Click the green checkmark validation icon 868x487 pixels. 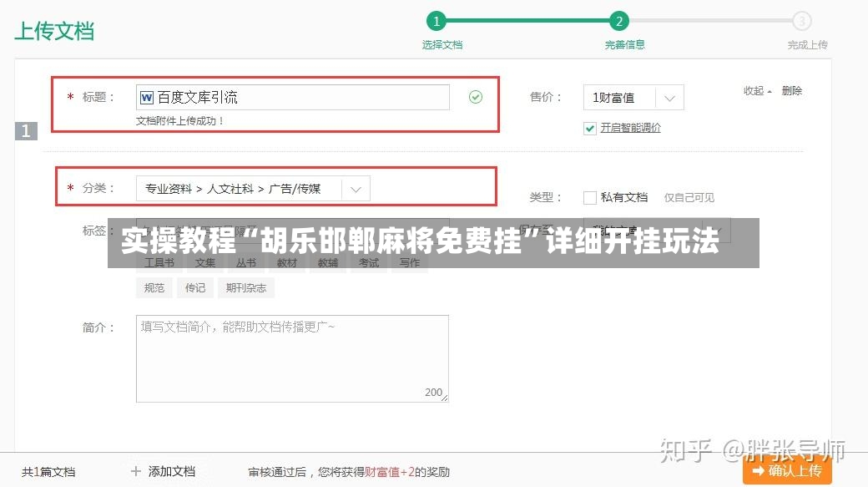(476, 97)
